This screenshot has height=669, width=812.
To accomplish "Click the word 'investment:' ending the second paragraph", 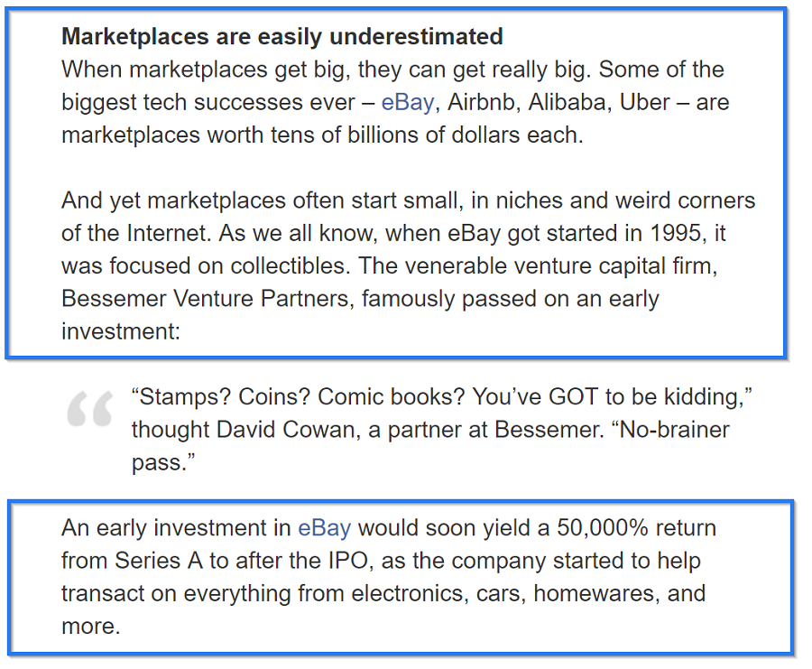I will [121, 331].
